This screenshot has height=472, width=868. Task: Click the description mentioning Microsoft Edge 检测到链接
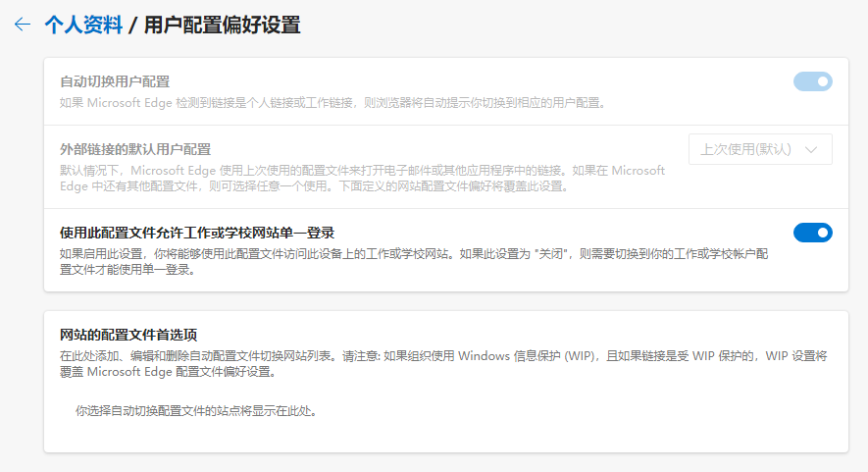(333, 102)
